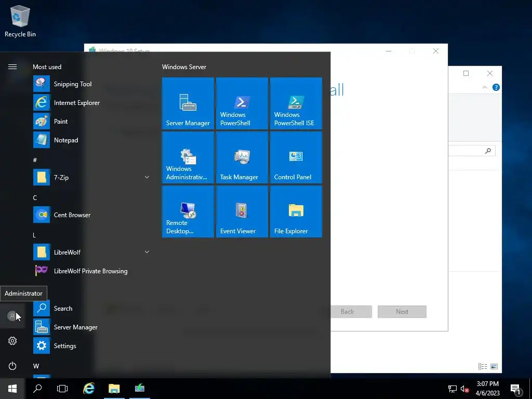
Task: Open Notepad from the Most used list
Action: (x=91, y=140)
